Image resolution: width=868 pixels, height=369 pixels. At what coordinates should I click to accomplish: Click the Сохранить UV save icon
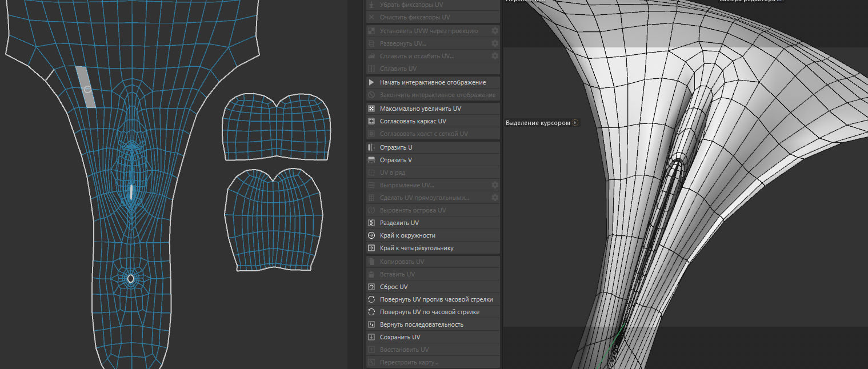371,337
